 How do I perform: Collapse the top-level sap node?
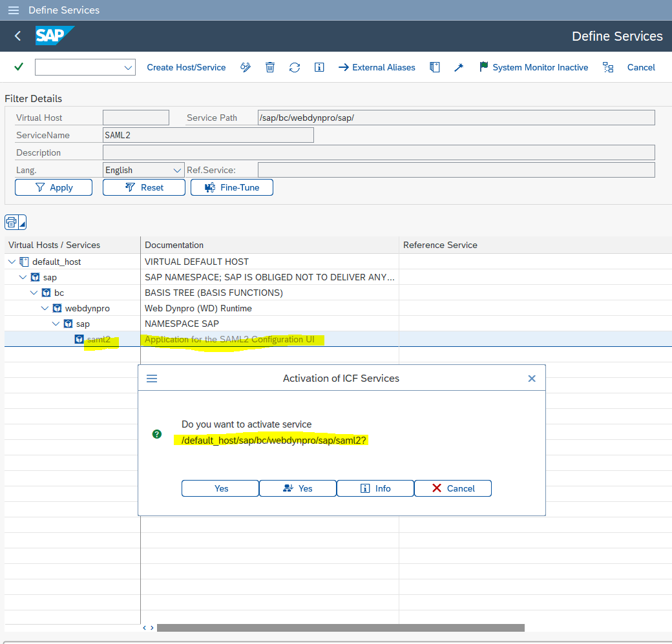point(23,277)
